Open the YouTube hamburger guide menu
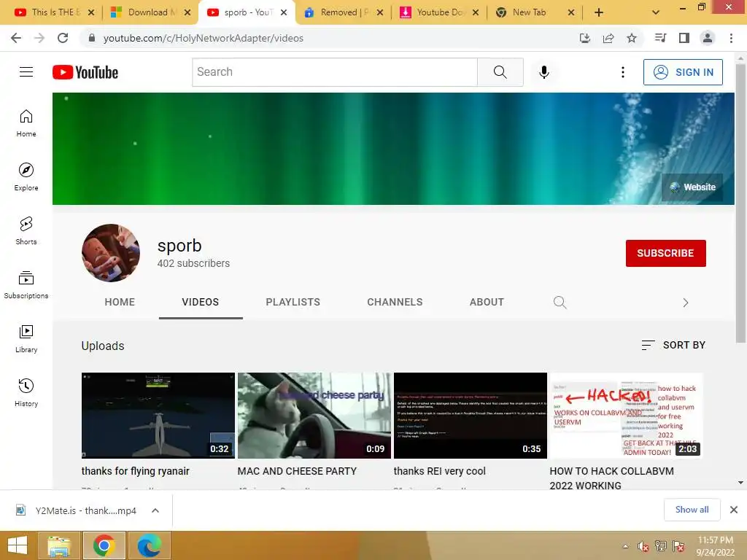This screenshot has width=747, height=560. pos(26,72)
